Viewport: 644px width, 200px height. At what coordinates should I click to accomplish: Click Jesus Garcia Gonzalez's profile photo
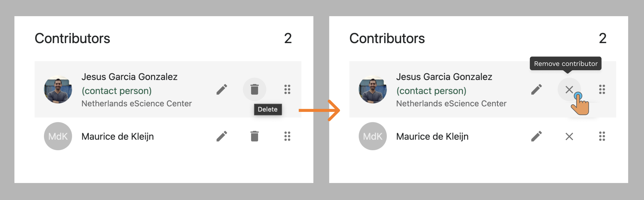(x=58, y=89)
